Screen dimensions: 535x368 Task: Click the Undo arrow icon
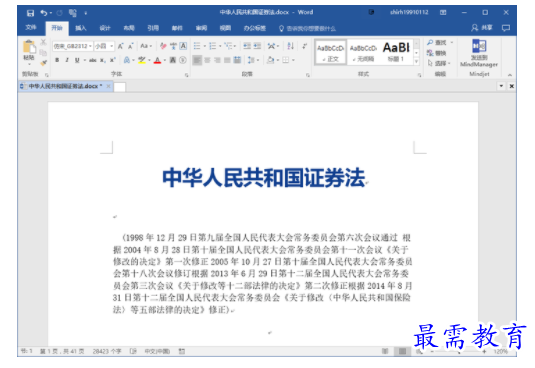[44, 13]
